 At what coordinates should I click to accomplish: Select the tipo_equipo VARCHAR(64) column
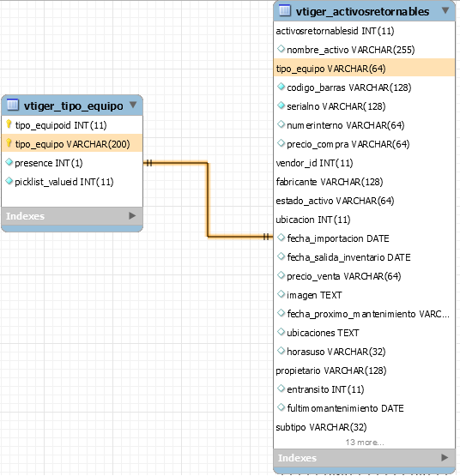pyautogui.click(x=364, y=68)
